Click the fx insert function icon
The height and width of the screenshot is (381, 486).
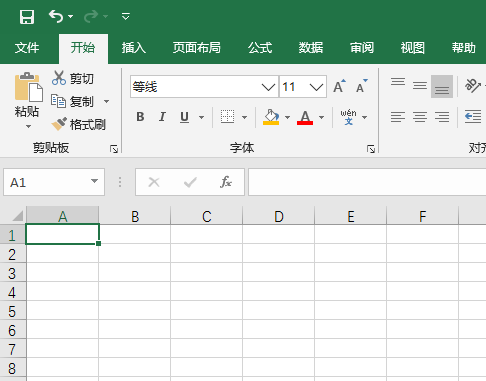click(226, 182)
